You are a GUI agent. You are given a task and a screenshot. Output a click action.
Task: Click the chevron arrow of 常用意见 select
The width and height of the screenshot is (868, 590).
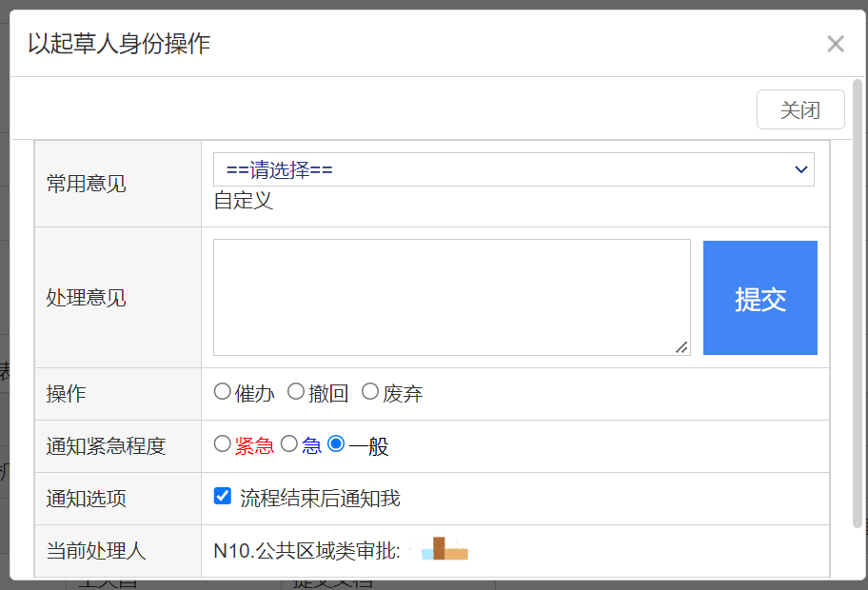pyautogui.click(x=800, y=169)
